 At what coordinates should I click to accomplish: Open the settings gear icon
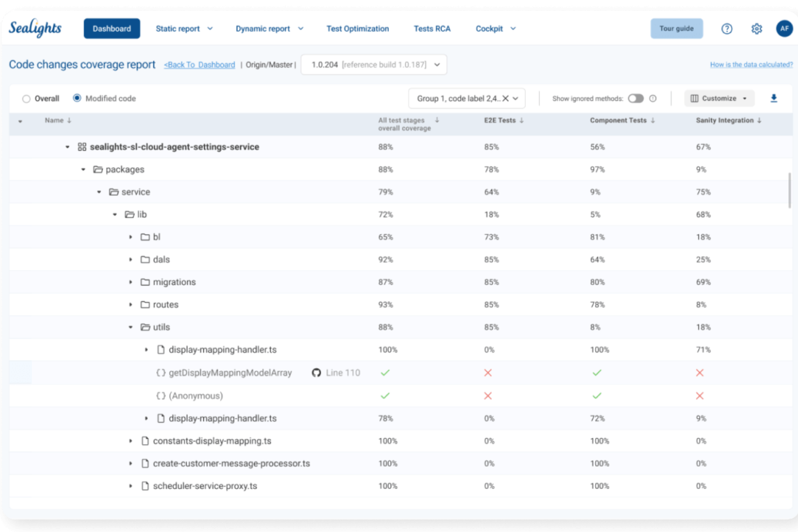tap(756, 29)
